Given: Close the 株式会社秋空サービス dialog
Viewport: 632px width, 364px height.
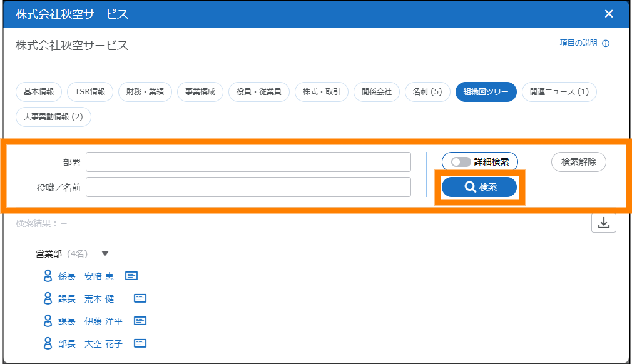Looking at the screenshot, I should 609,14.
